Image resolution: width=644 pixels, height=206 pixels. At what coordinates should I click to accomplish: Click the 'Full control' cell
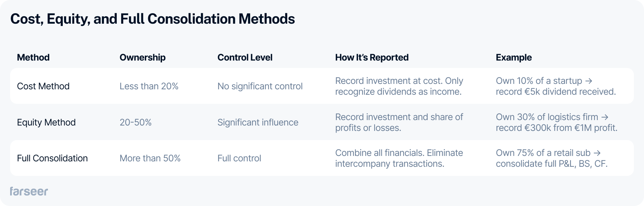click(239, 158)
